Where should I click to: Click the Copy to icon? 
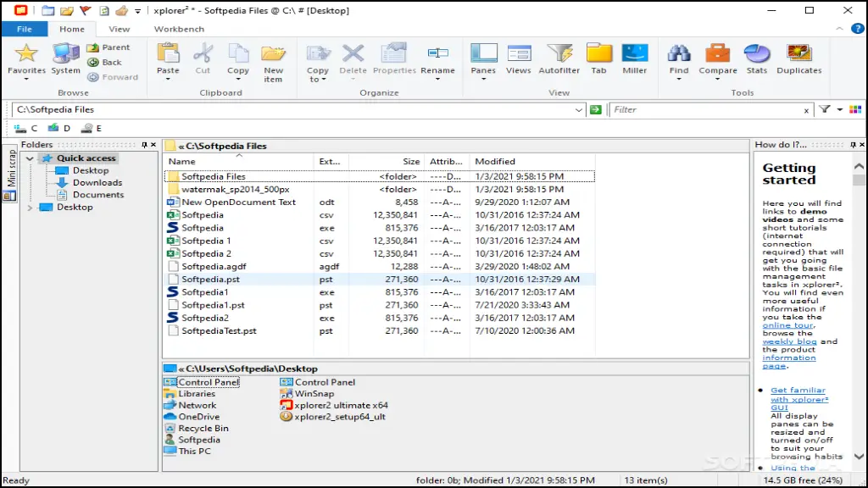pos(318,54)
